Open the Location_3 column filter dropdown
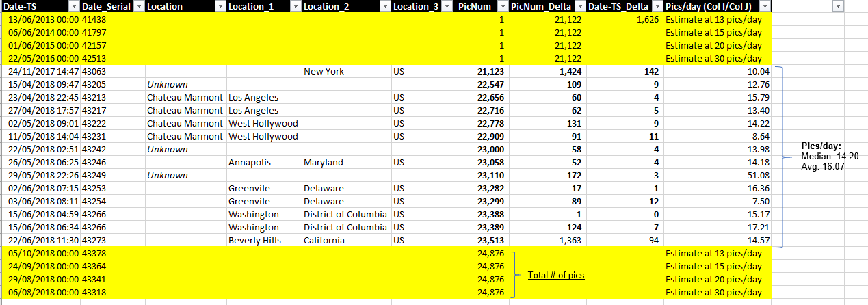Image resolution: width=868 pixels, height=305 pixels. pos(445,6)
